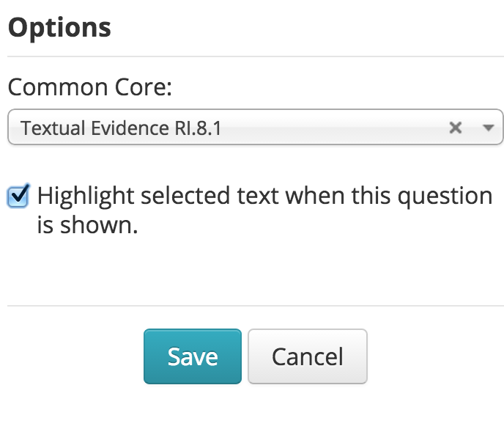Dismiss changes with Cancel
The height and width of the screenshot is (440, 504).
pyautogui.click(x=307, y=356)
